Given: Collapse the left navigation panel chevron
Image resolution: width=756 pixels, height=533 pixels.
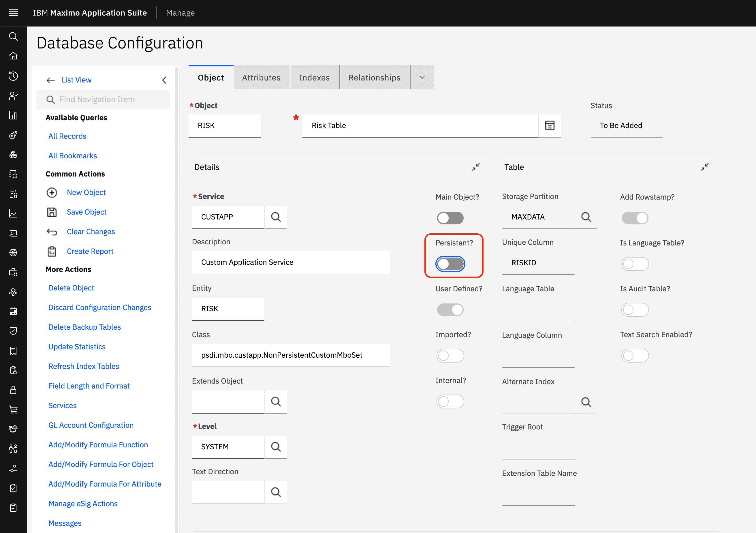Looking at the screenshot, I should pyautogui.click(x=164, y=80).
